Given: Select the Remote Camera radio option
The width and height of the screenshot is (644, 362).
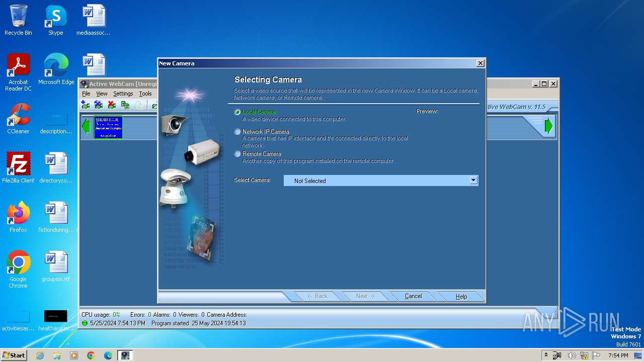Looking at the screenshot, I should [237, 154].
